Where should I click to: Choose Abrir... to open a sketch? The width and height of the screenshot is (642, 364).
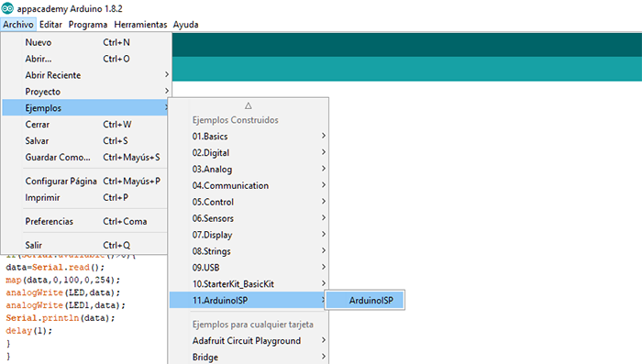click(85, 59)
